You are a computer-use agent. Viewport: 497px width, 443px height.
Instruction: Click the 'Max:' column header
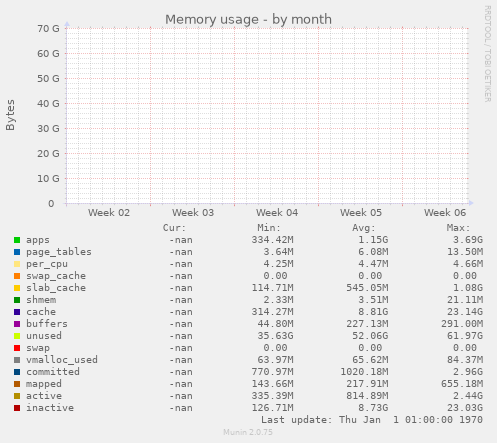pyautogui.click(x=458, y=228)
